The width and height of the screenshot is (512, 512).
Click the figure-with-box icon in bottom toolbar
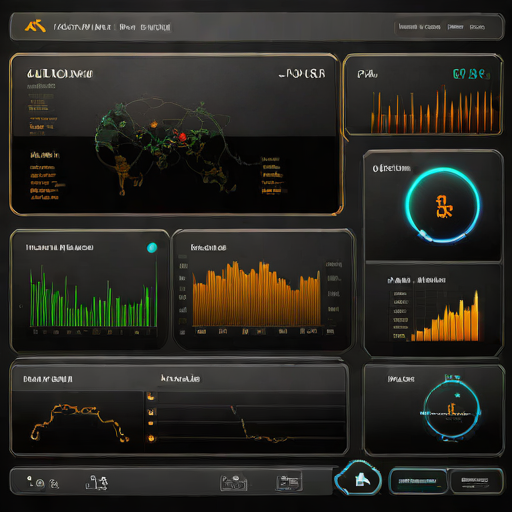97,483
